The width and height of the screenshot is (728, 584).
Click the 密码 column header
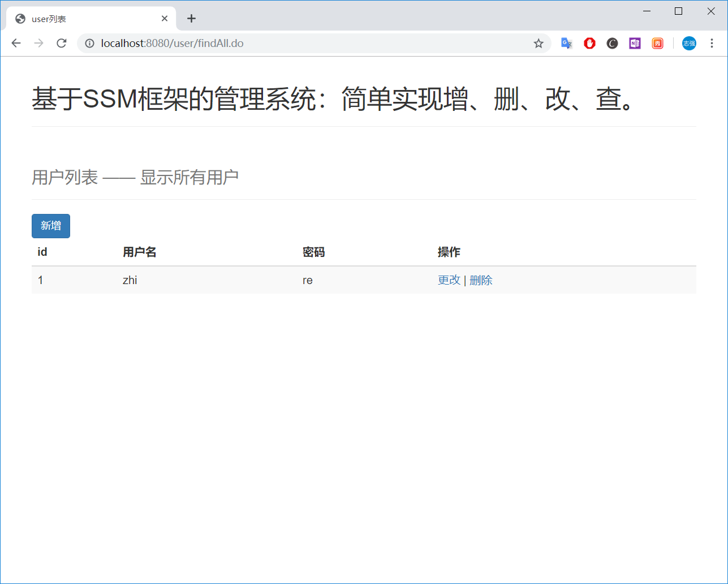point(314,252)
